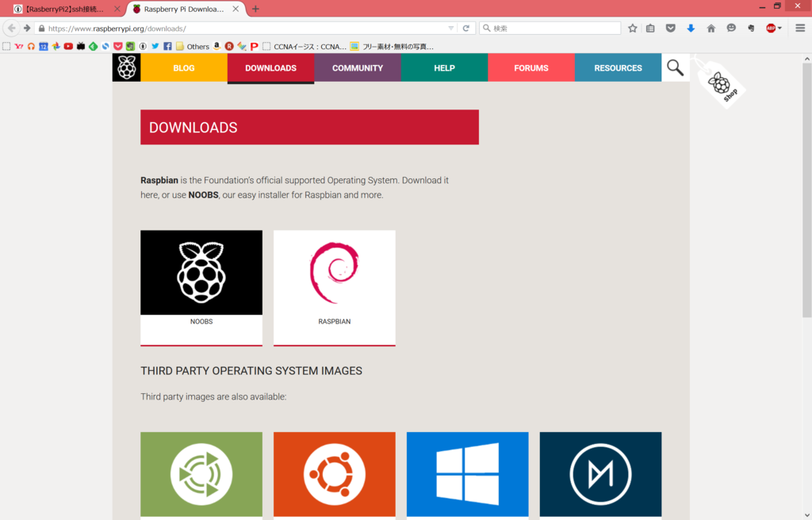Viewport: 812px width, 520px height.
Task: Show bookmarks list icon
Action: coord(650,28)
